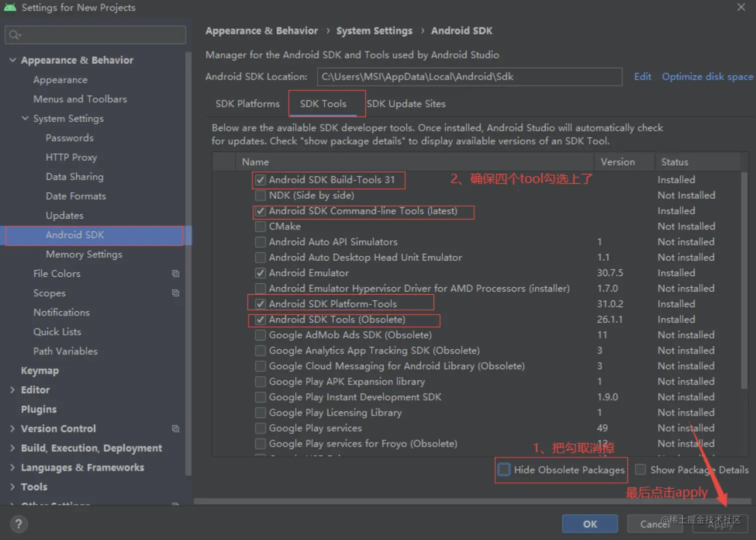
Task: Select the Google Play Instant Development SDK row
Action: (476, 397)
